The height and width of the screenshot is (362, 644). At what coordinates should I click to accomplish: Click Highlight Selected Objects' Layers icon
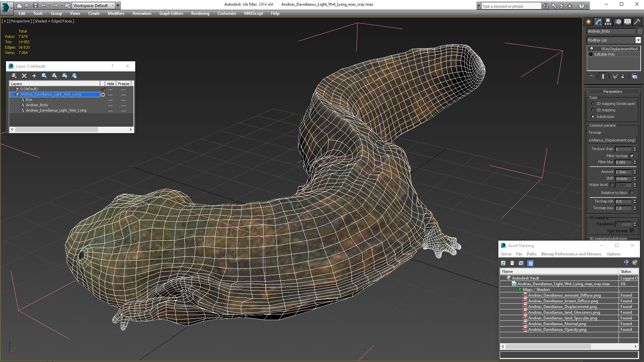point(54,76)
